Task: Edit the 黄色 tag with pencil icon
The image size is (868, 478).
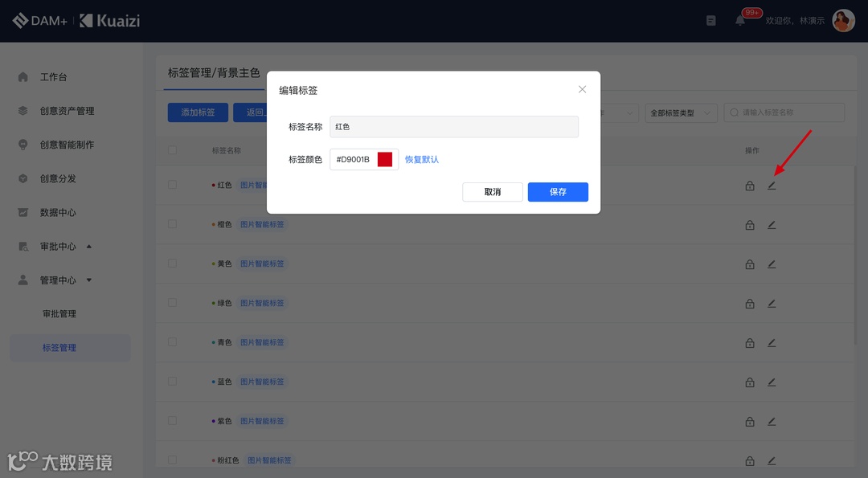Action: [772, 264]
